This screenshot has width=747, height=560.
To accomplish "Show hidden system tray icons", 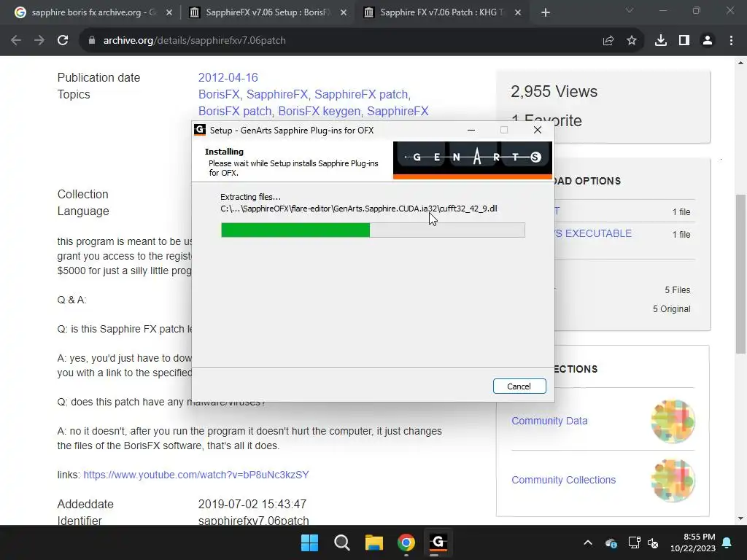I will [588, 542].
